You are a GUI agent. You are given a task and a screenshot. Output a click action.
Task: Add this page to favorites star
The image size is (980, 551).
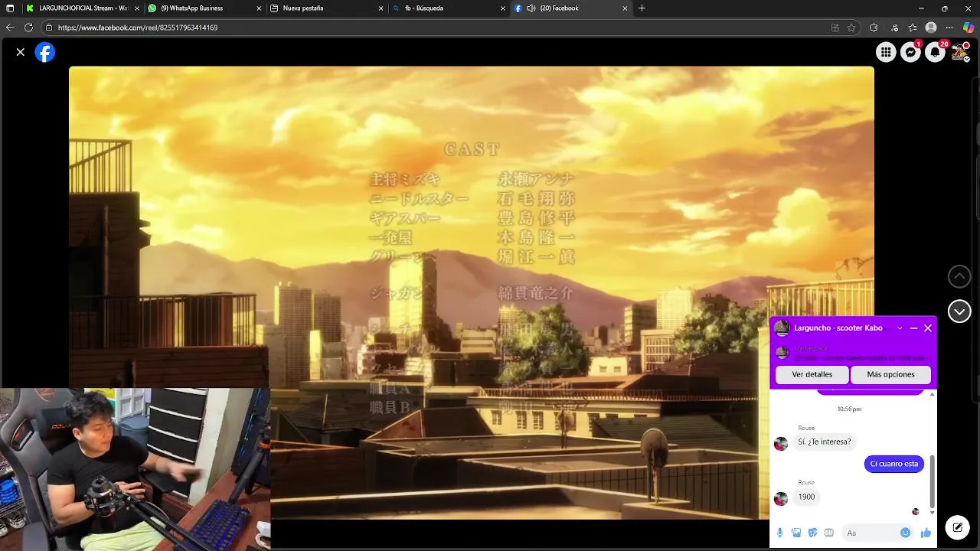(851, 28)
